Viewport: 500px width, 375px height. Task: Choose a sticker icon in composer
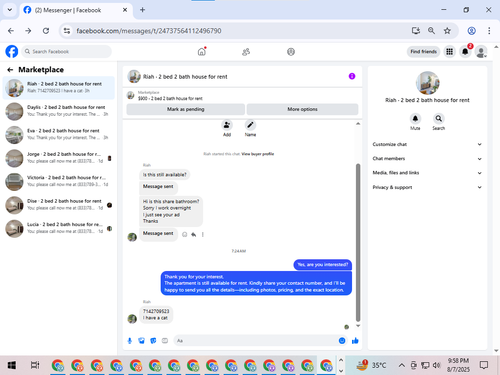(x=153, y=341)
